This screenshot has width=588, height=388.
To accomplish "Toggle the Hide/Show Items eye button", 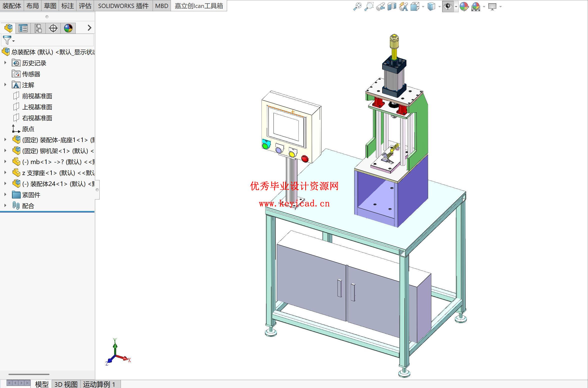I will (x=448, y=6).
